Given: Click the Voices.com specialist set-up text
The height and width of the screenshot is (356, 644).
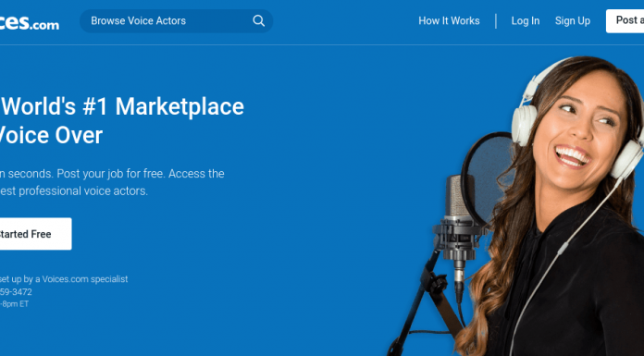Looking at the screenshot, I should click(x=64, y=279).
